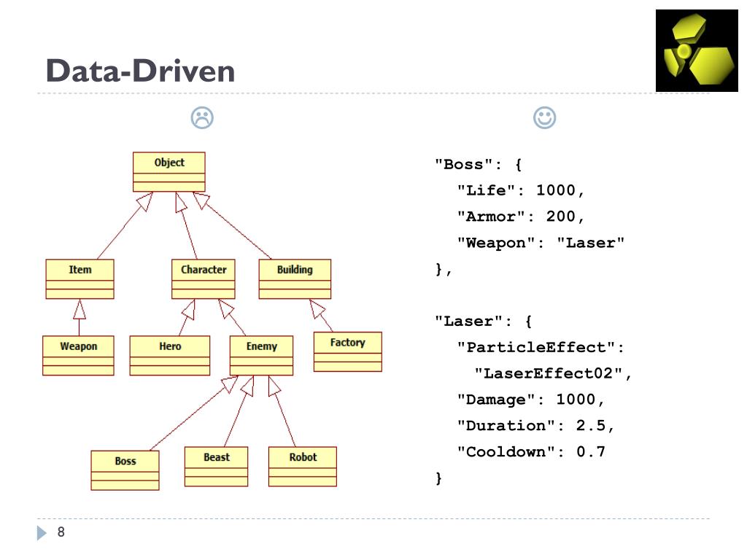
Task: Select the Object class box
Action: pyautogui.click(x=169, y=172)
